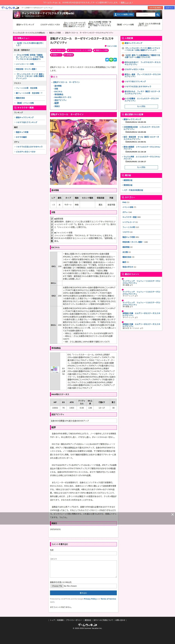This screenshot has width=175, height=644.
Task: Open おすすめ編成 in the sidebar
Action: (x=21, y=137)
